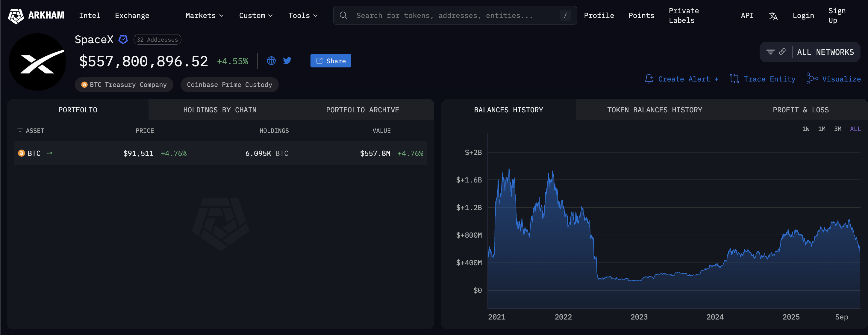
Task: Open SpaceX's website via the globe icon
Action: [x=271, y=61]
